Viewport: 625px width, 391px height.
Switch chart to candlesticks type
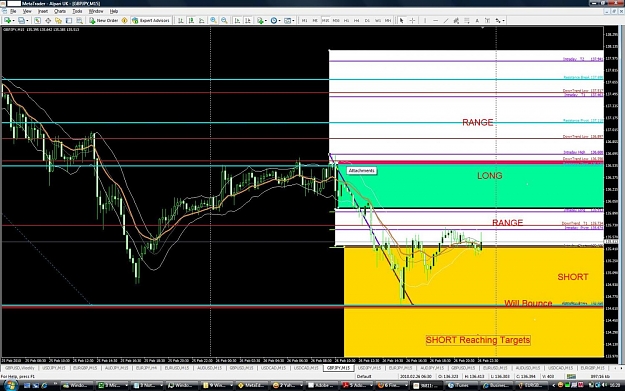click(x=191, y=20)
